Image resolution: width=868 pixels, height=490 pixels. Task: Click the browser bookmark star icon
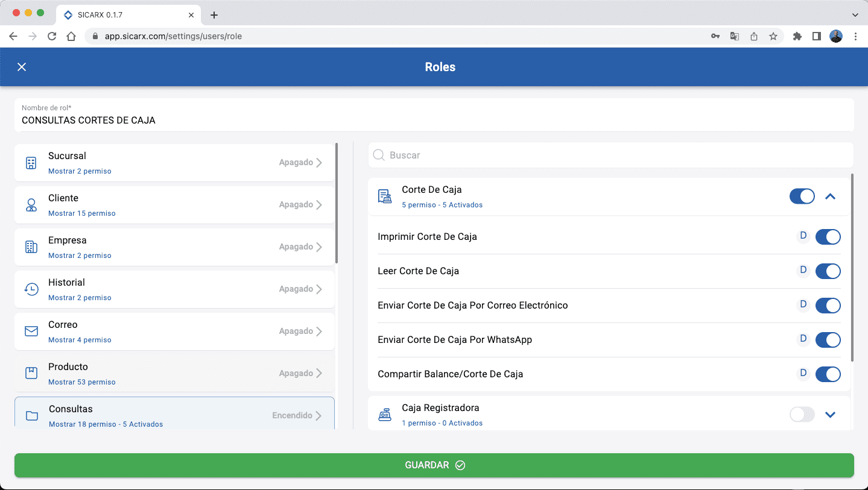773,36
